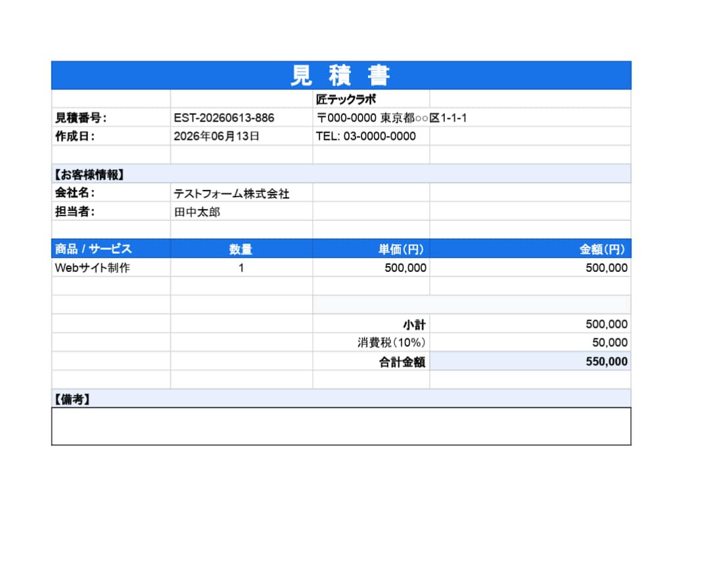Click the 合計金額 label
This screenshot has height=588, width=715.
coord(402,362)
